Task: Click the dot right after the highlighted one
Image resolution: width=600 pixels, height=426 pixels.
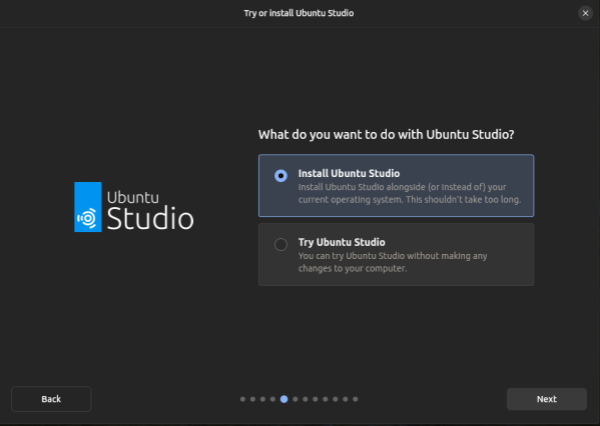Action: 294,399
